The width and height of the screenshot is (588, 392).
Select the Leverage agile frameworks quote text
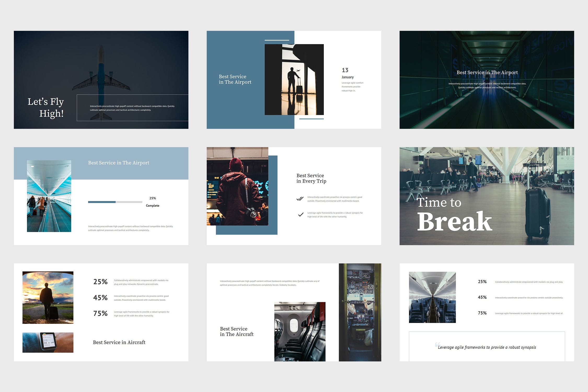pyautogui.click(x=487, y=347)
